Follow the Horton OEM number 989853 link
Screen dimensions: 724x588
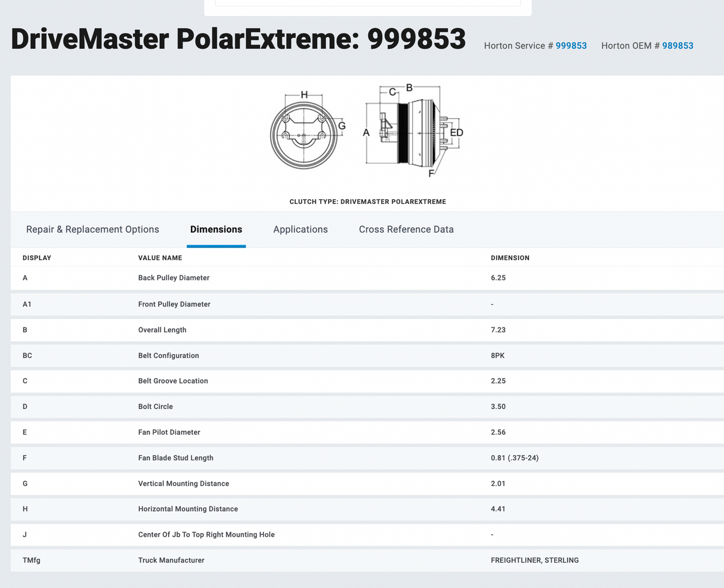coord(677,46)
